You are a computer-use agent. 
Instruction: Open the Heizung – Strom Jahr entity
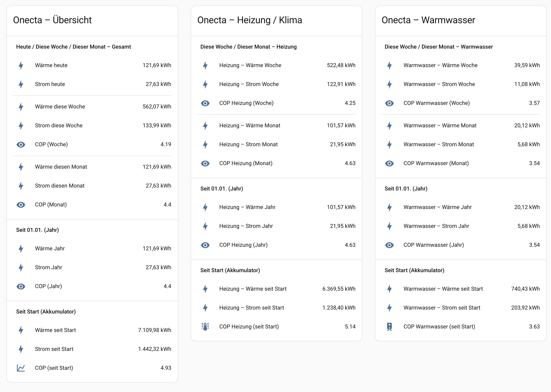(x=246, y=226)
